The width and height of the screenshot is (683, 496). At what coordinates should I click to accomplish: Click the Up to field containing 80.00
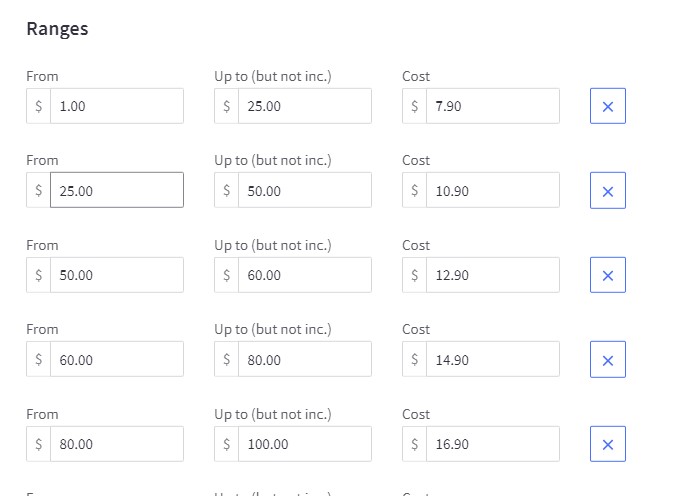pos(304,360)
